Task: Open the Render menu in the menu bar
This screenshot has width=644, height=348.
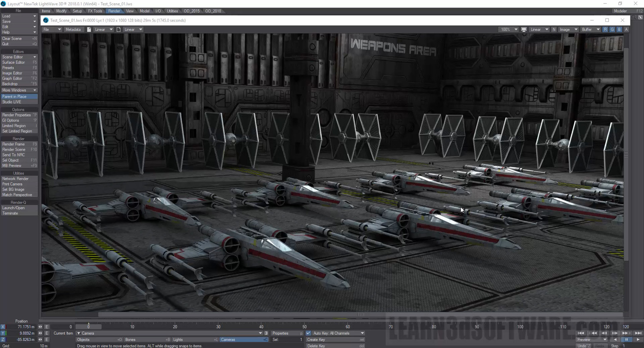Action: point(114,11)
